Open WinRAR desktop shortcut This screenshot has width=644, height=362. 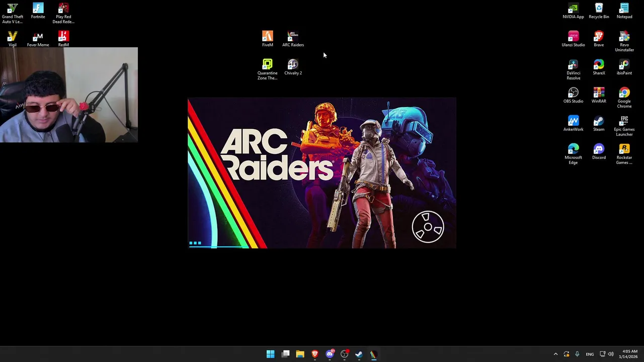pyautogui.click(x=599, y=96)
